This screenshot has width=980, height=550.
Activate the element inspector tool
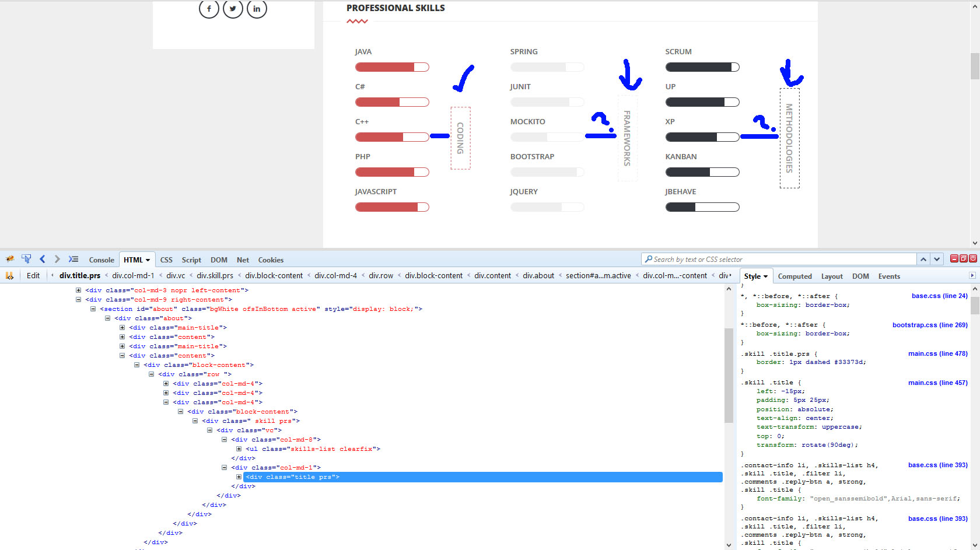[26, 258]
